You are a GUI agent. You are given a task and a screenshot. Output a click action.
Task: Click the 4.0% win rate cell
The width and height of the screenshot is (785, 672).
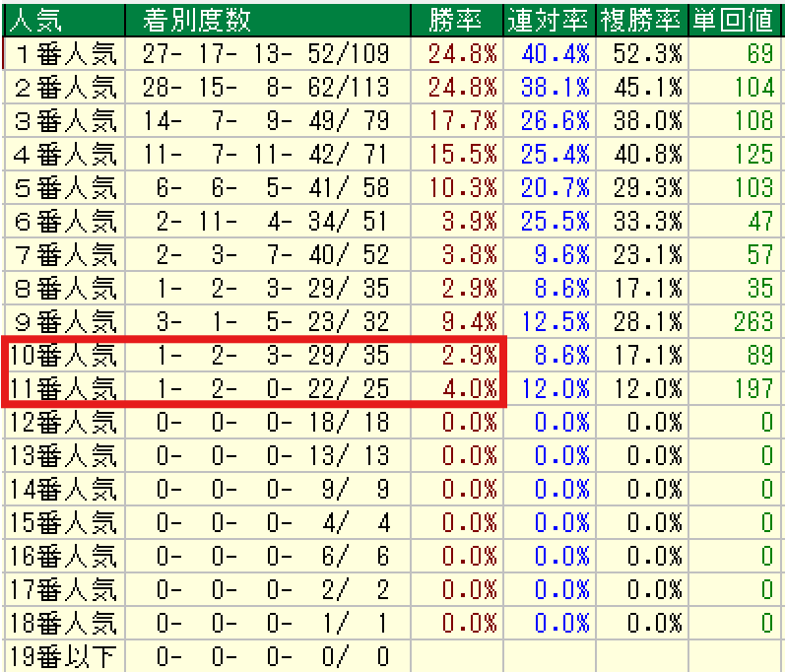tap(457, 388)
